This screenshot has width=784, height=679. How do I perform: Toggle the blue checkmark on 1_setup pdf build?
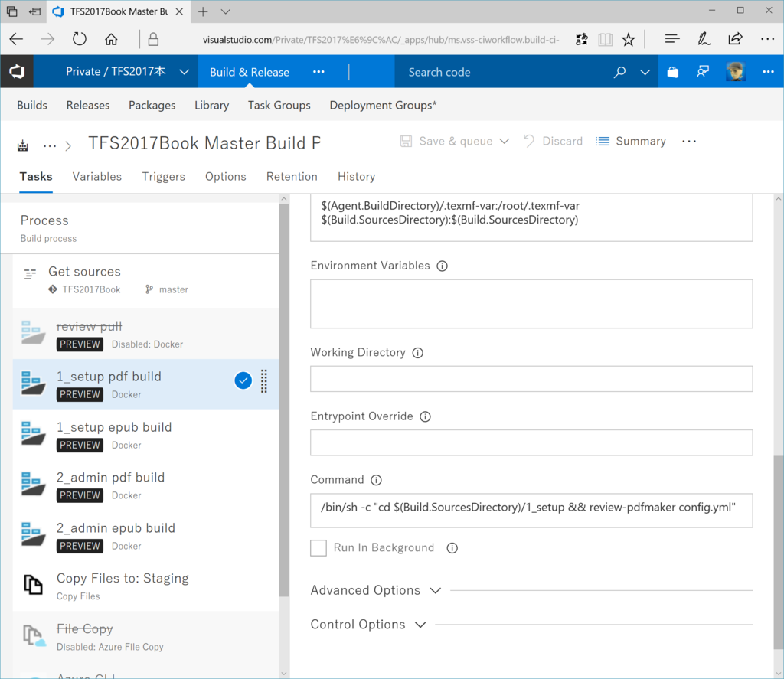pos(243,381)
